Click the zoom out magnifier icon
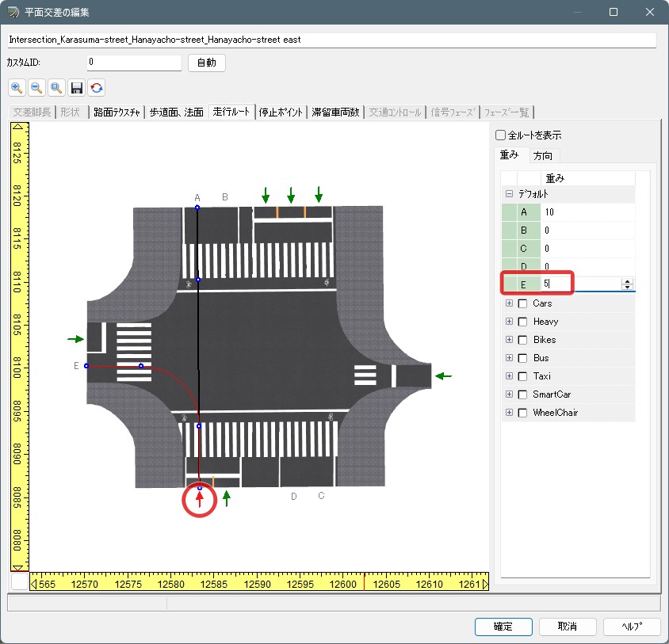The height and width of the screenshot is (644, 669). [x=36, y=87]
